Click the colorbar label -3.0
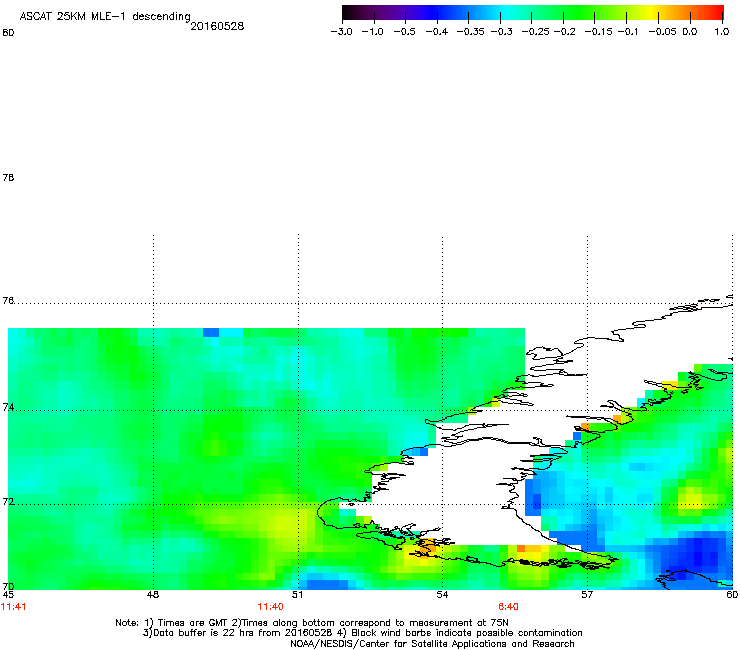 (341, 32)
